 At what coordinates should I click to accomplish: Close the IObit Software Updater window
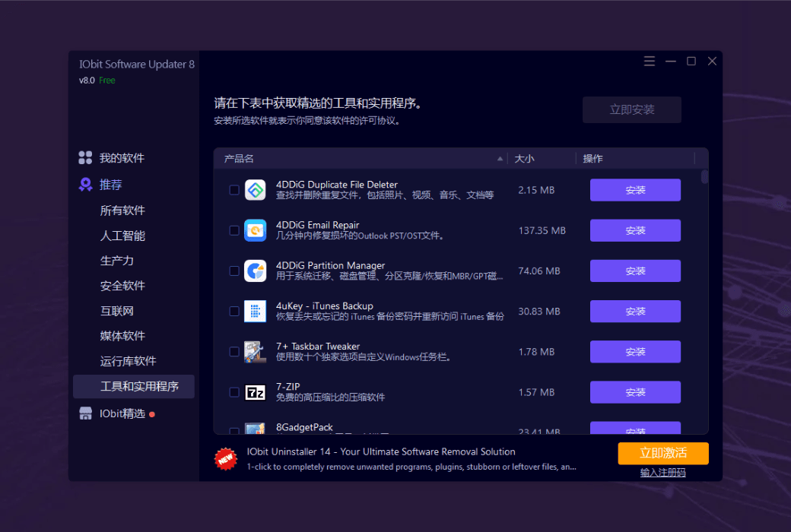[712, 61]
